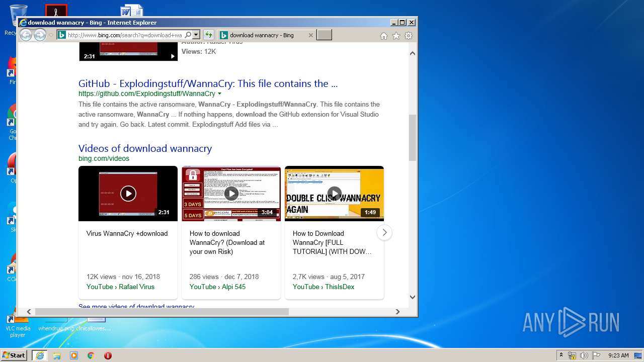Open GitHub Explodingstuff/WannaCry result link
644x362 pixels.
click(208, 83)
